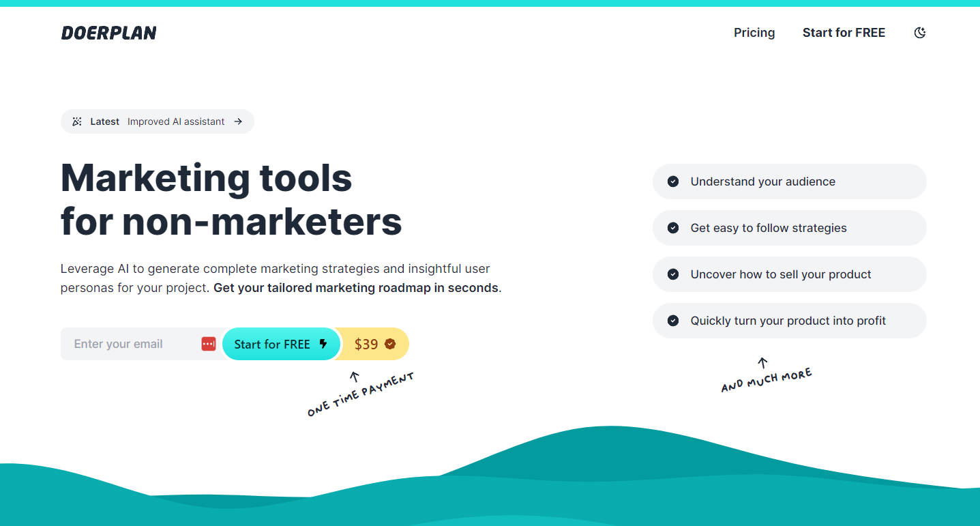Screen dimensions: 980x526
Task: Click checkmark beside Get easy to follow strategies
Action: click(x=673, y=228)
